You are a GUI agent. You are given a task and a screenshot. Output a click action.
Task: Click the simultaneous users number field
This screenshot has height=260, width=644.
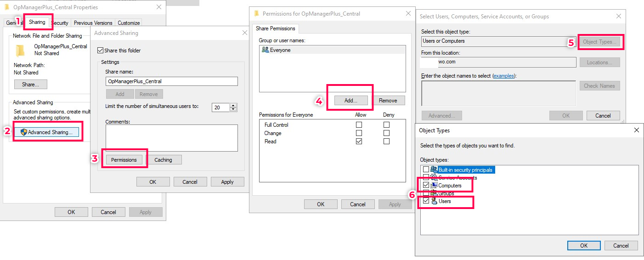(221, 107)
